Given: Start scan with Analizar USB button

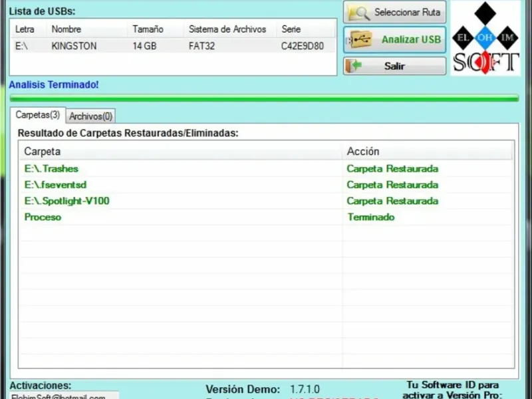Looking at the screenshot, I should (x=394, y=40).
